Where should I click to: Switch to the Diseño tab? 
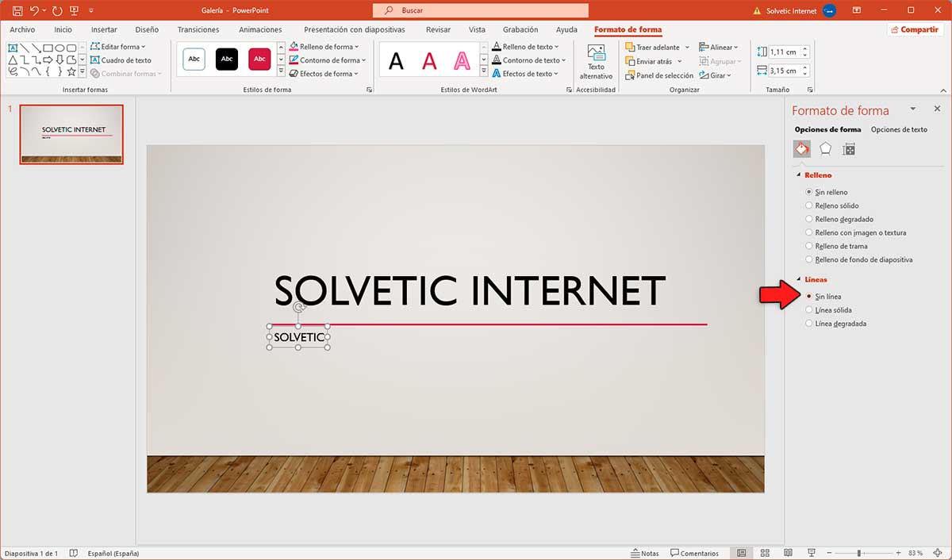click(x=147, y=29)
